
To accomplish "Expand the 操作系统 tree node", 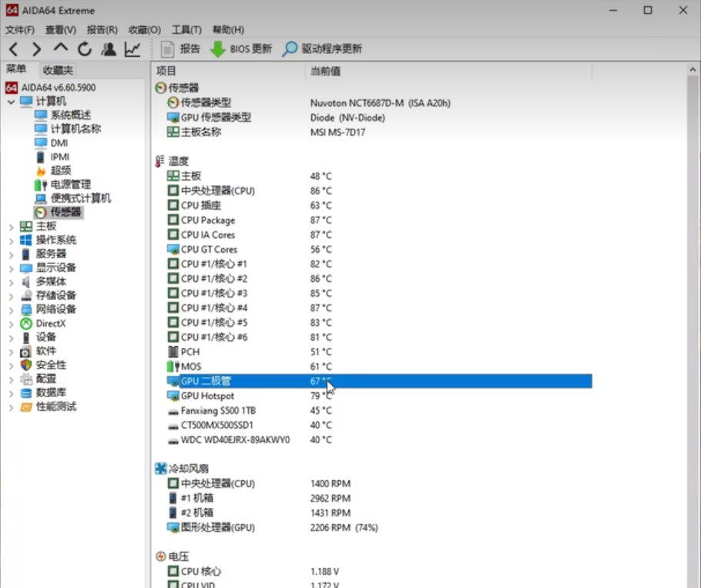I will (12, 241).
